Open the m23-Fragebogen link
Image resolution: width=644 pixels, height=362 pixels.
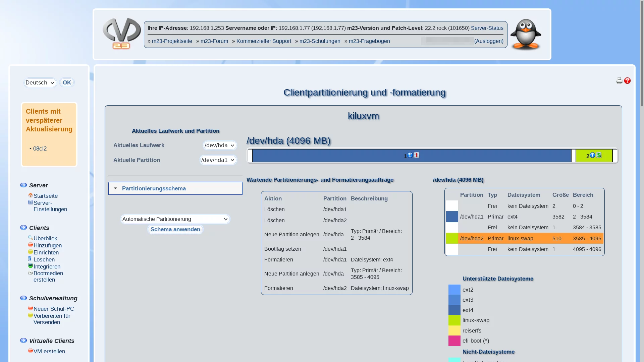coord(369,41)
